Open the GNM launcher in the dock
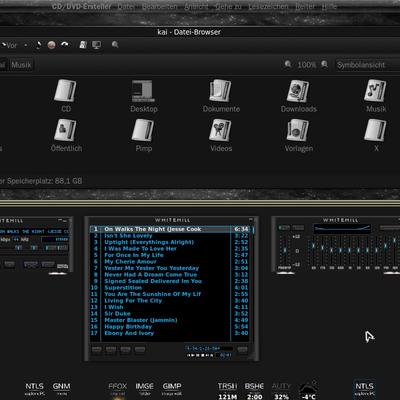Image resolution: width=400 pixels, height=400 pixels. tap(61, 389)
